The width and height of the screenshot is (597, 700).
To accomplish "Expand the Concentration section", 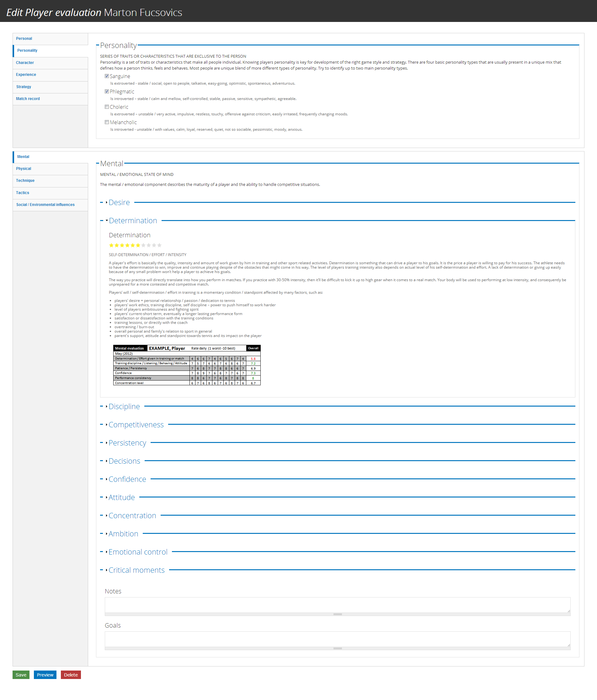I will pyautogui.click(x=132, y=516).
